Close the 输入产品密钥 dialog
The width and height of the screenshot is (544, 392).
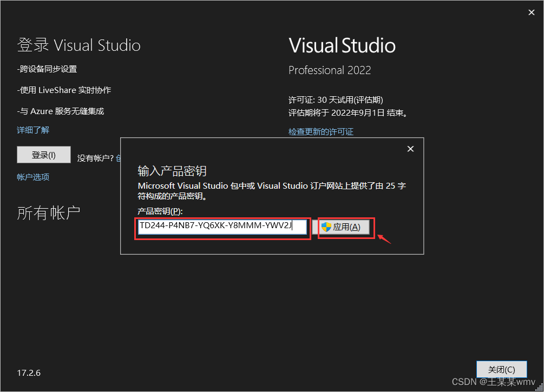(x=410, y=149)
